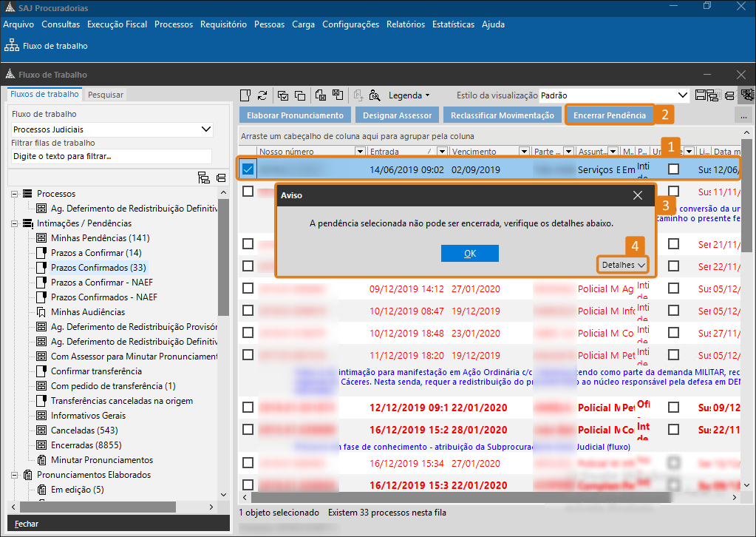The height and width of the screenshot is (537, 756).
Task: Click the queue tree horizontal scrollbar thumb
Action: click(98, 507)
